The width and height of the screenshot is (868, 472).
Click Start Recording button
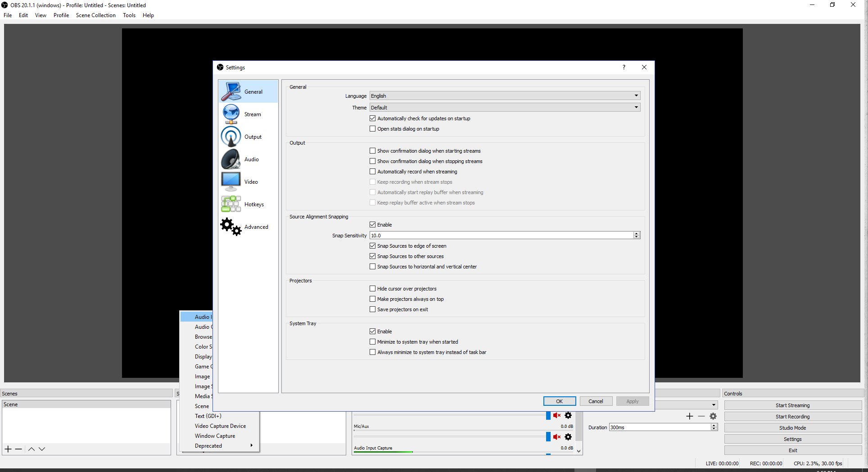(792, 417)
